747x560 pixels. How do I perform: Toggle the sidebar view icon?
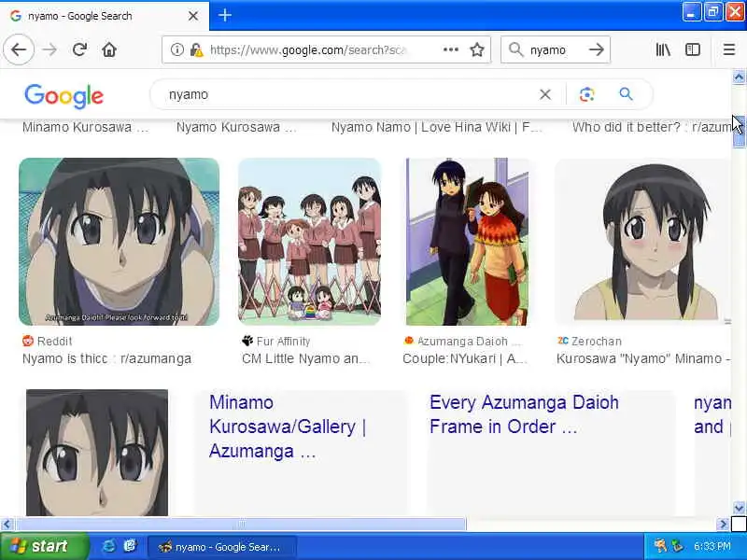tap(693, 49)
